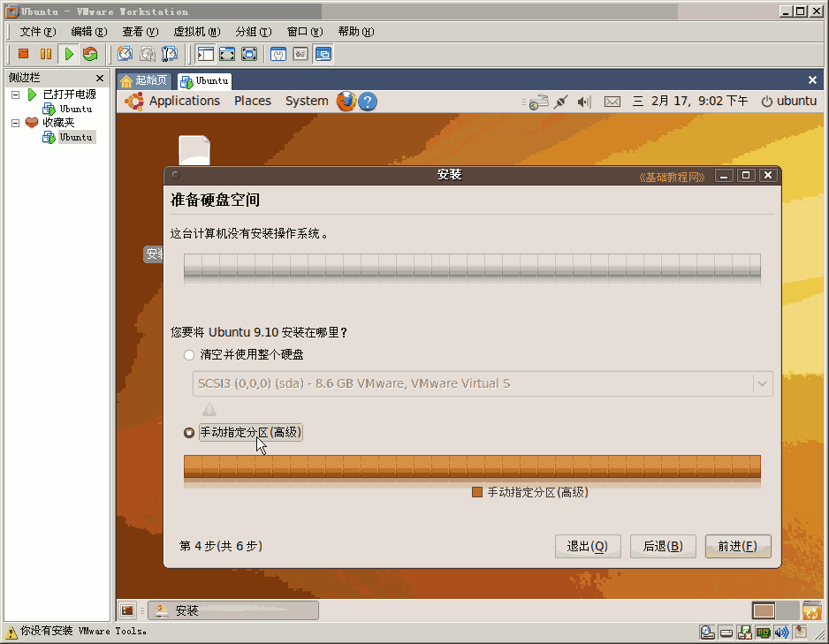Screen dimensions: 829x644
Task: Click the VMware message log status icon
Action: (801, 633)
